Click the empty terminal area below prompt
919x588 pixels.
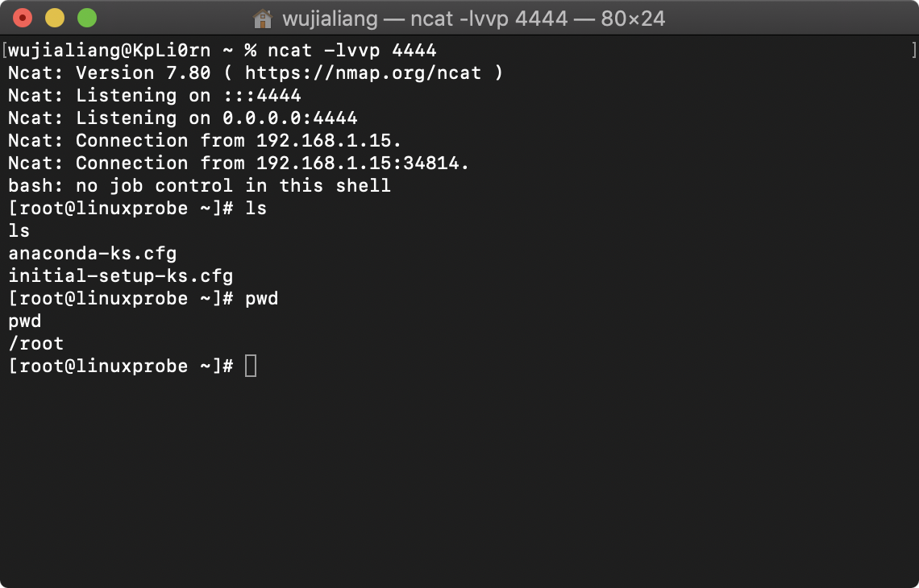click(459, 480)
